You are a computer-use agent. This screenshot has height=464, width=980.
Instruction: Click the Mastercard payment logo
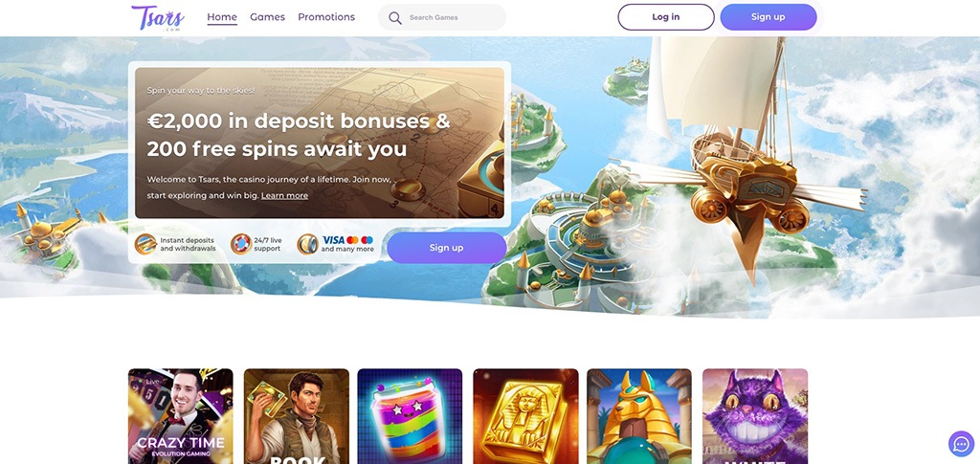tap(352, 240)
